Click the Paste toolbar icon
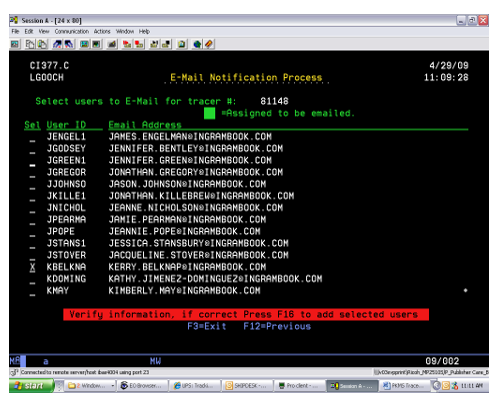 [42, 44]
